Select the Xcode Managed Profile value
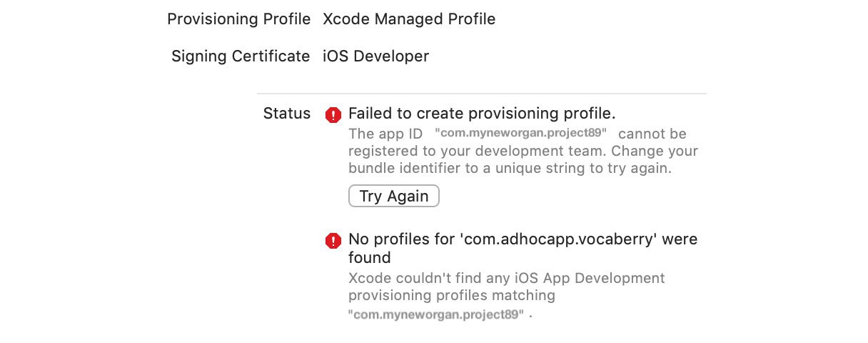 point(409,19)
